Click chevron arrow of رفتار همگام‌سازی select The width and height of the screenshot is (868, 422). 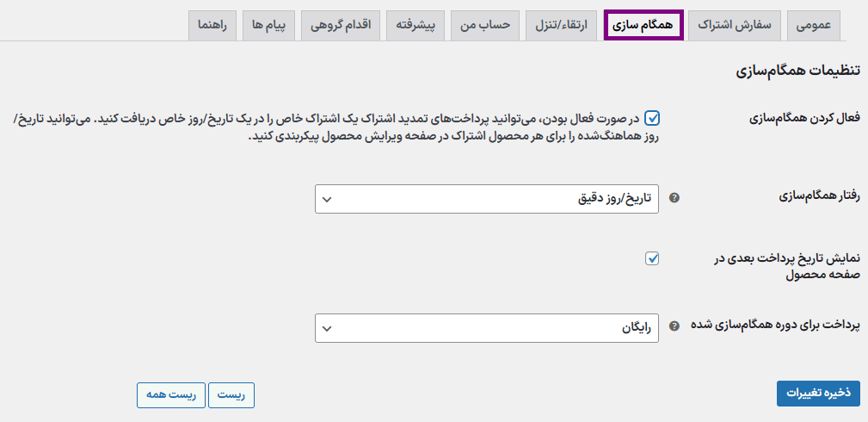point(327,199)
